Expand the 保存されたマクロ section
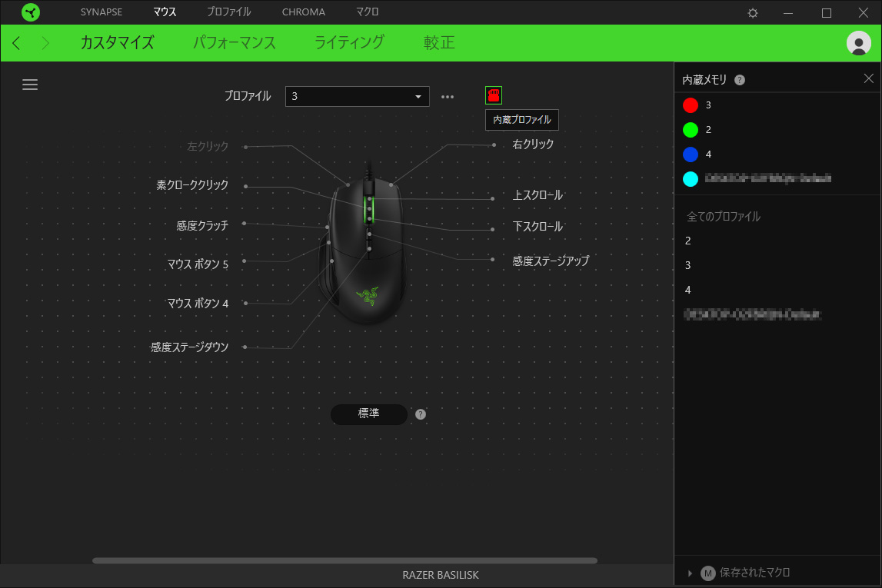This screenshot has height=588, width=882. (x=690, y=573)
